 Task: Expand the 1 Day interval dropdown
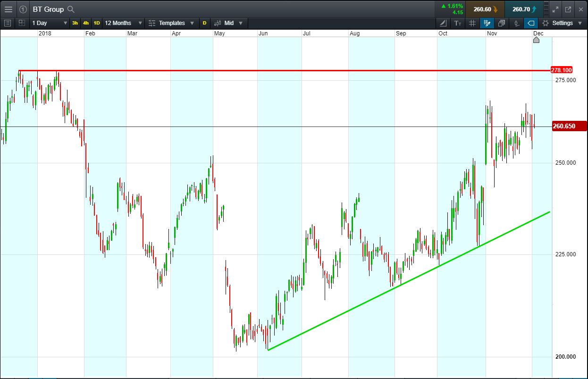[x=50, y=23]
